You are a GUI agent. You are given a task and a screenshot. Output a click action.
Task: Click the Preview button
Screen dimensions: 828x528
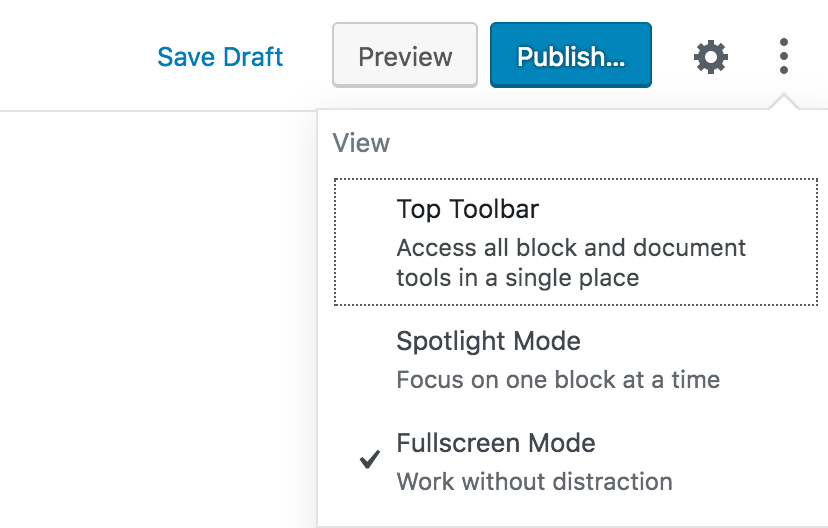point(405,55)
